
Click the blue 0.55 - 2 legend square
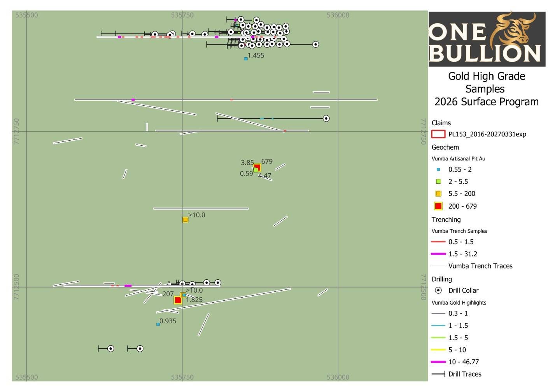[438, 169]
